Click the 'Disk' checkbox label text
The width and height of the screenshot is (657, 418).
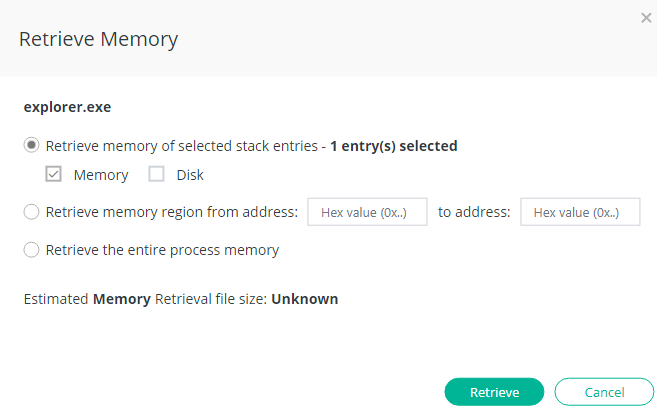[x=190, y=175]
